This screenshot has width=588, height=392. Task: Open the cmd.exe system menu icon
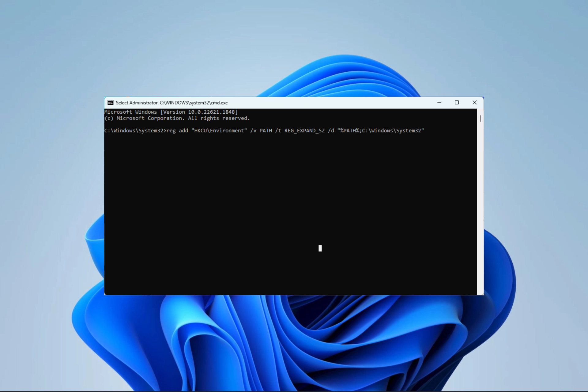tap(110, 103)
